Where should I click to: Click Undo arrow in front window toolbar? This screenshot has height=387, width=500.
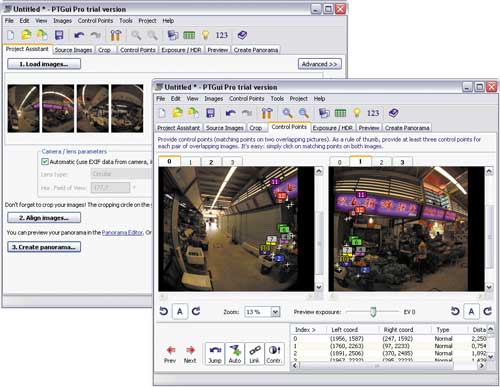pyautogui.click(x=231, y=113)
